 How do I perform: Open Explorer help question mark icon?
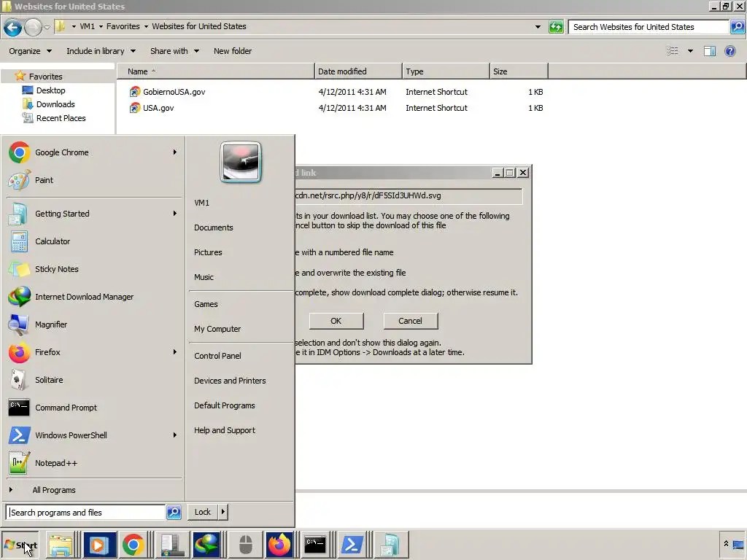[729, 51]
